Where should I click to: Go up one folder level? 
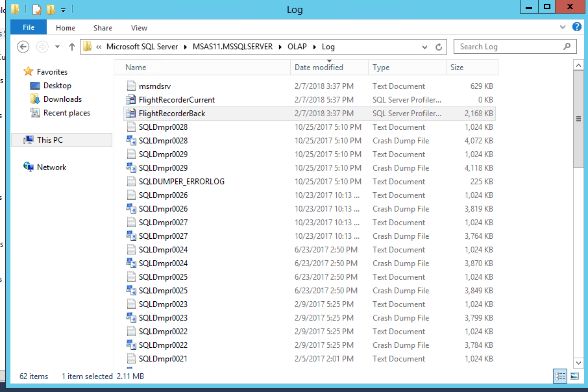(x=72, y=47)
